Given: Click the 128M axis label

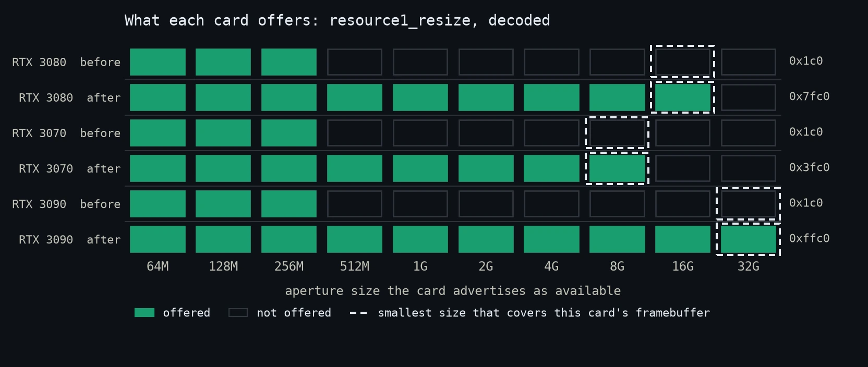Looking at the screenshot, I should pyautogui.click(x=223, y=266).
